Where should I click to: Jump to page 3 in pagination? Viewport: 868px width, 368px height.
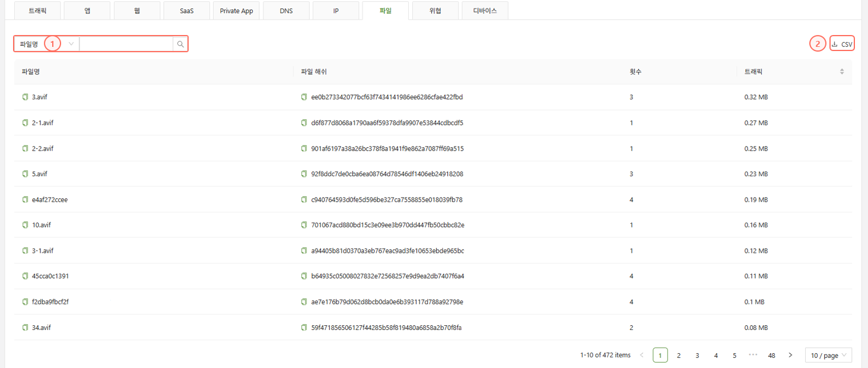tap(697, 356)
